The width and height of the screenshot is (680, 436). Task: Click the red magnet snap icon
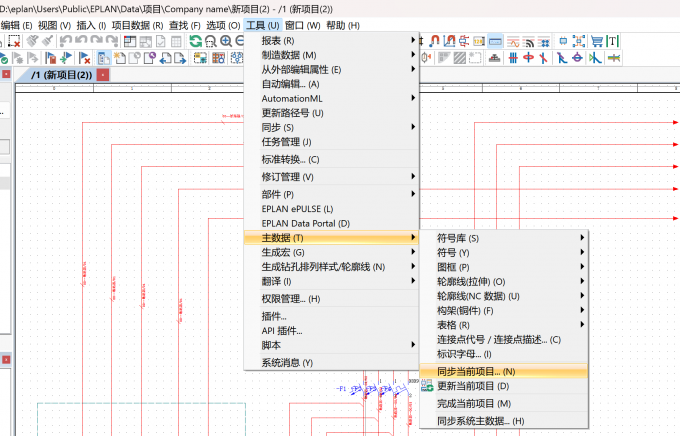pos(435,41)
